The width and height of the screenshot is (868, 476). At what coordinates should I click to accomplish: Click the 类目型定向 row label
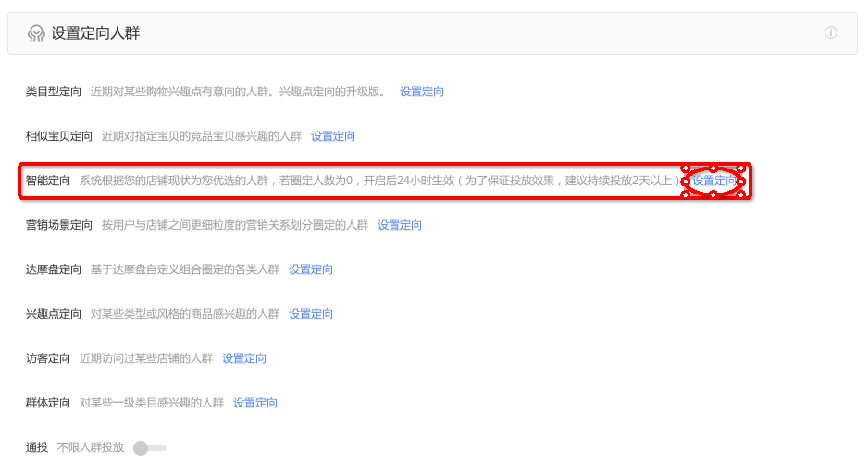54,92
